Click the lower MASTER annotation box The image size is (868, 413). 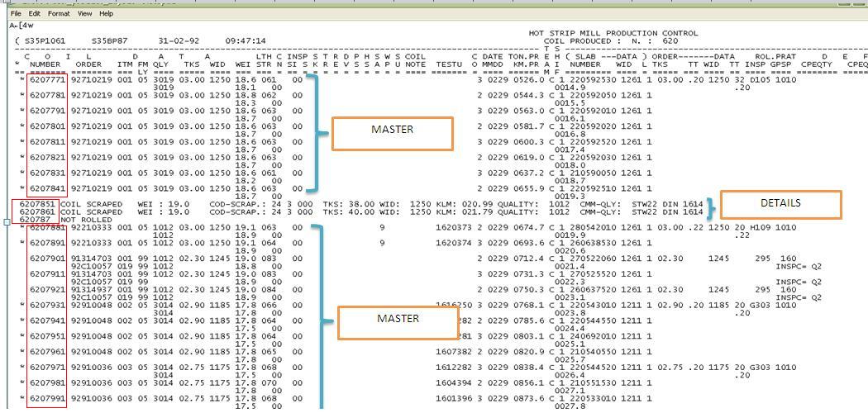398,319
